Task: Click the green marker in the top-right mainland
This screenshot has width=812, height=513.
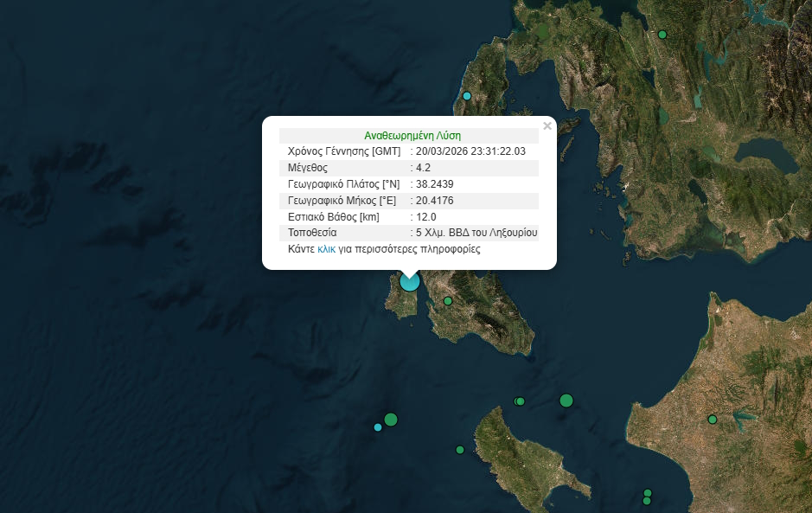Action: pyautogui.click(x=662, y=35)
